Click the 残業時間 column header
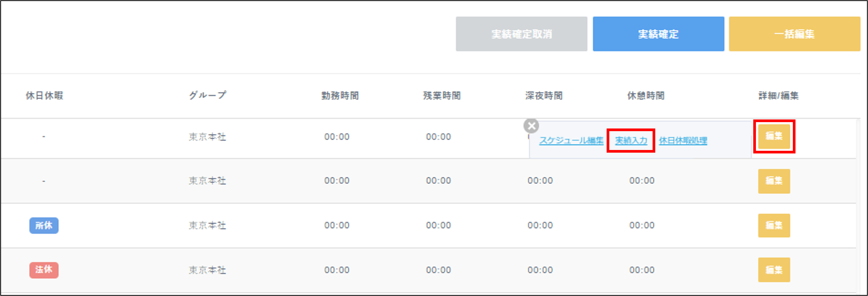Image resolution: width=868 pixels, height=296 pixels. pyautogui.click(x=441, y=96)
